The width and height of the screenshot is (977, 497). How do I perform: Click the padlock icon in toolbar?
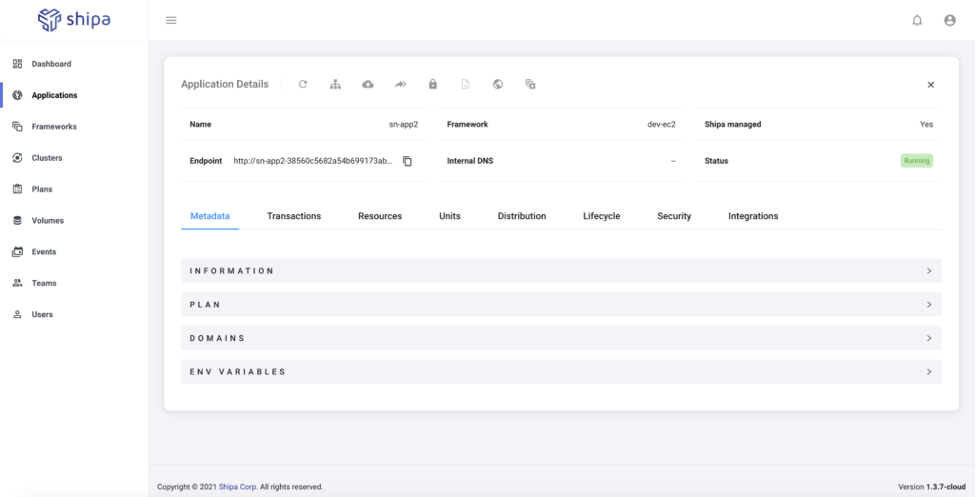coord(432,84)
